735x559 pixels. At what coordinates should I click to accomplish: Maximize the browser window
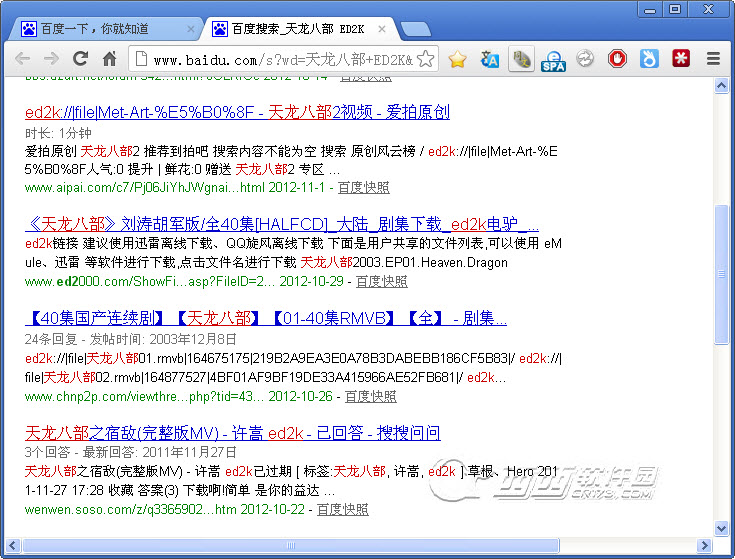pos(675,9)
